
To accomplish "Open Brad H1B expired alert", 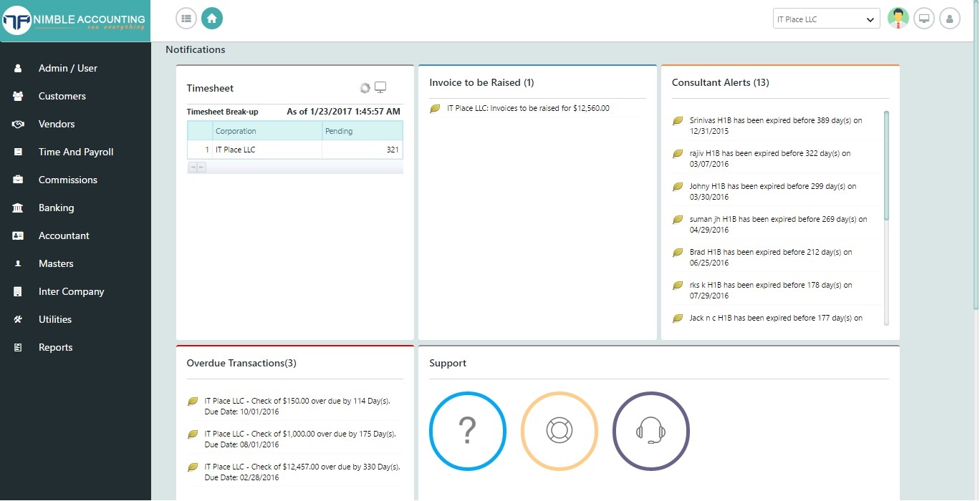I will pos(771,258).
